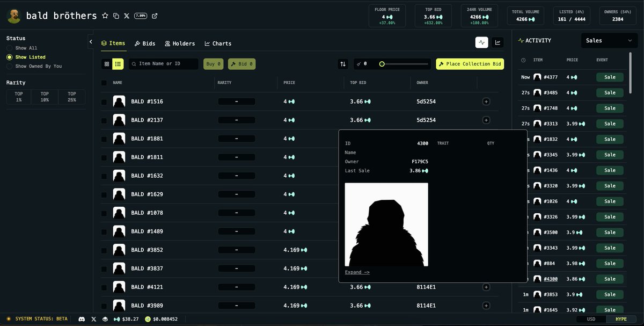Image resolution: width=644 pixels, height=326 pixels.
Task: Open the Sales activity filter dropdown
Action: [610, 40]
